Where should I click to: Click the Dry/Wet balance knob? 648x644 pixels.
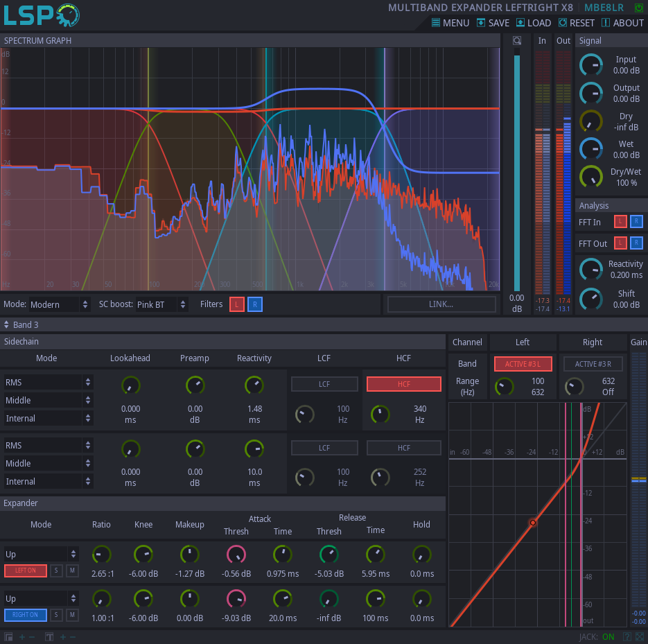591,177
